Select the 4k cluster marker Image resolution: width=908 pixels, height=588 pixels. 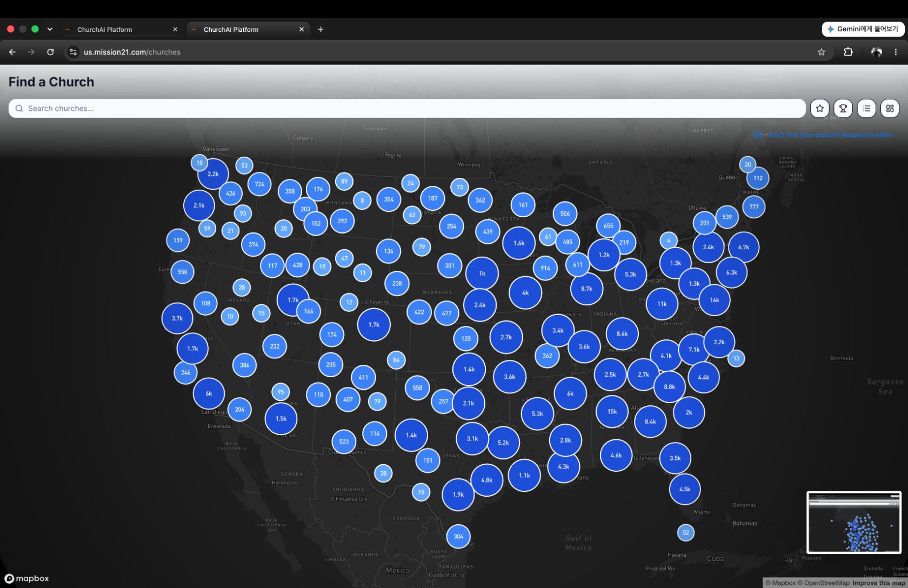525,292
